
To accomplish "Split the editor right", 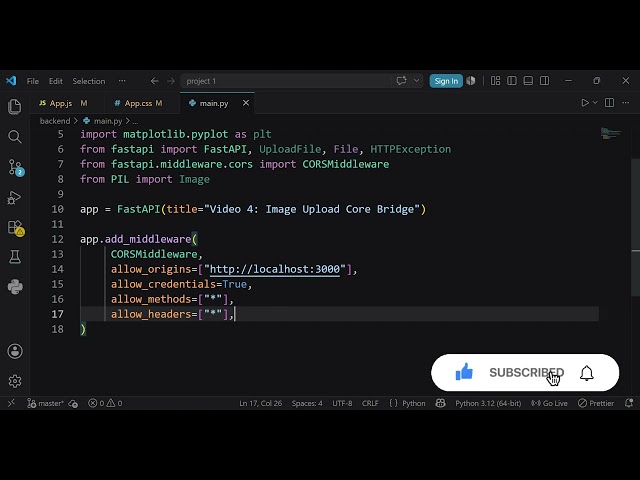I will [609, 103].
